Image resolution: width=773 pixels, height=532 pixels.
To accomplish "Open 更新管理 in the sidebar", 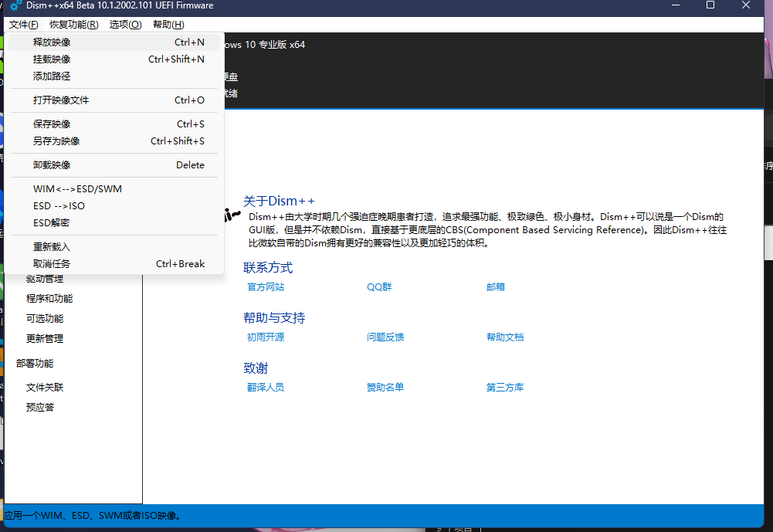I will pyautogui.click(x=45, y=339).
